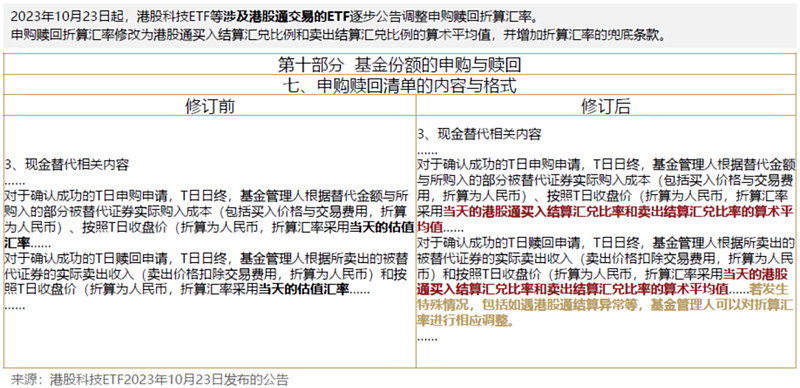The width and height of the screenshot is (800, 388).
Task: Select the 第十部分 基金份额的申购与赎回 title row
Action: tap(399, 65)
